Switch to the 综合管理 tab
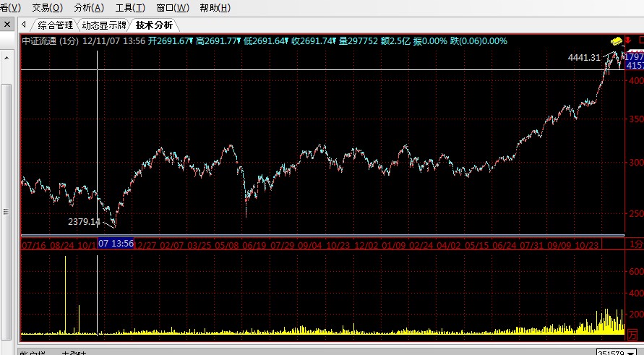This screenshot has height=355, width=644. tap(56, 25)
